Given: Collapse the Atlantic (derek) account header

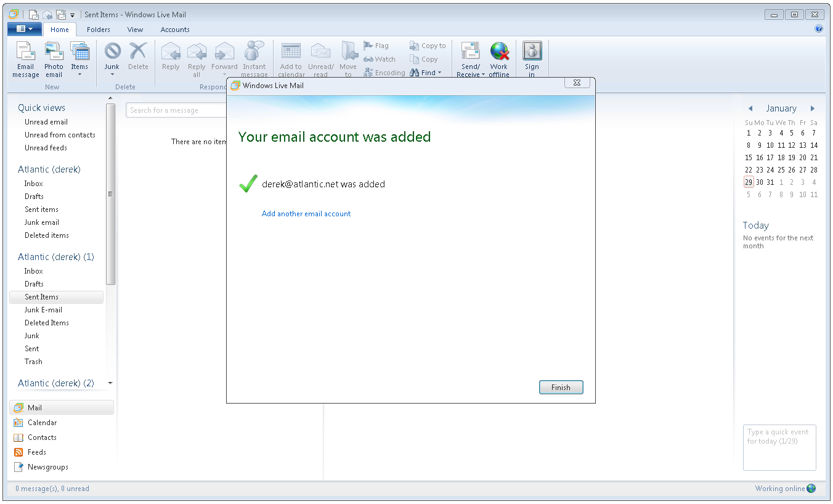Looking at the screenshot, I should coord(49,169).
